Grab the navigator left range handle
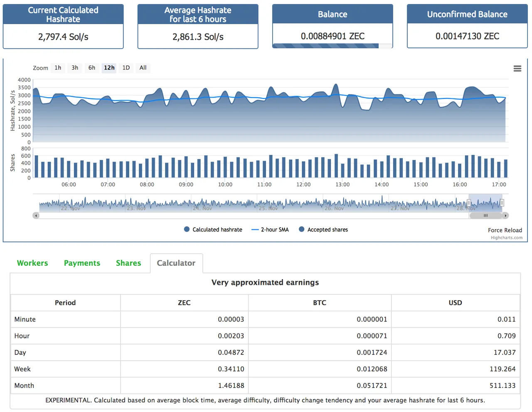The height and width of the screenshot is (412, 532). click(469, 203)
